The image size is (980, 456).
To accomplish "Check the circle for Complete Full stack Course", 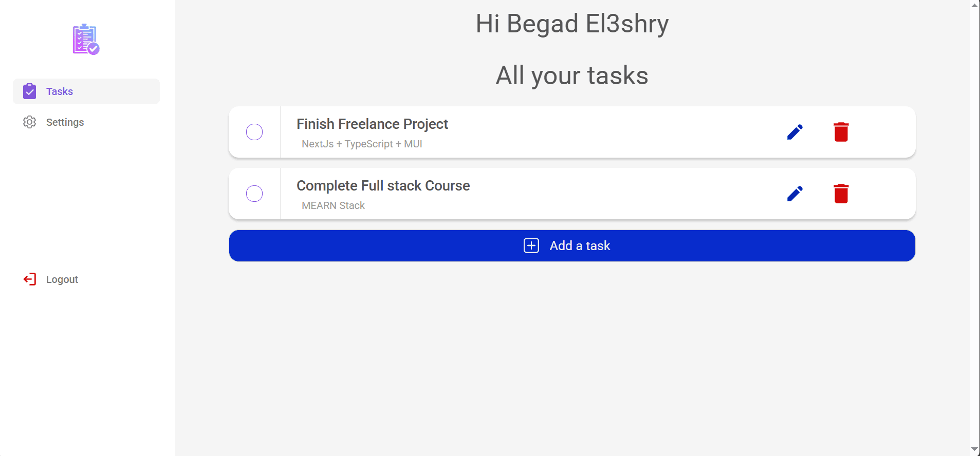I will click(254, 194).
